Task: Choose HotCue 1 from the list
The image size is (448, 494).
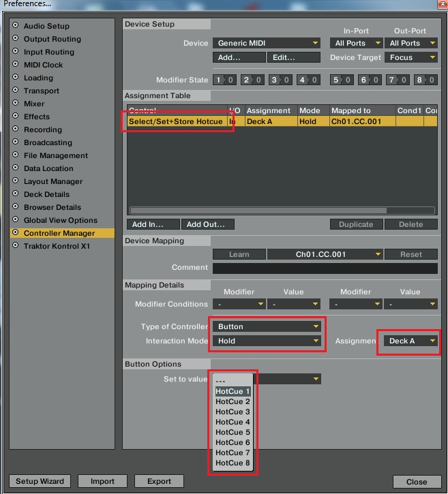Action: tap(233, 391)
